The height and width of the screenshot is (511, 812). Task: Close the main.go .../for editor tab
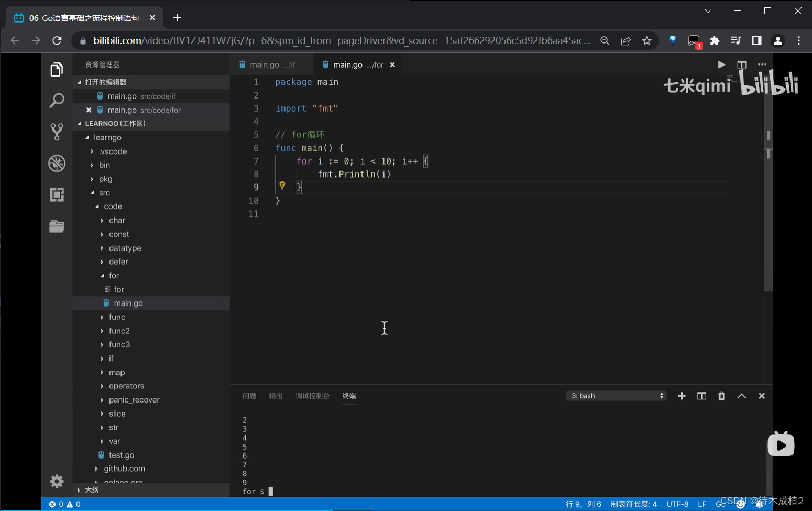(x=392, y=64)
